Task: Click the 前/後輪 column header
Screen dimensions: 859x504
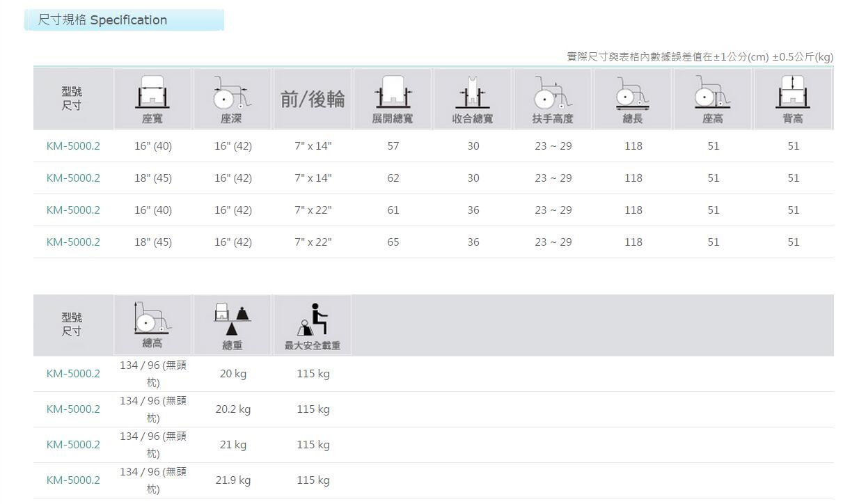Action: [313, 98]
